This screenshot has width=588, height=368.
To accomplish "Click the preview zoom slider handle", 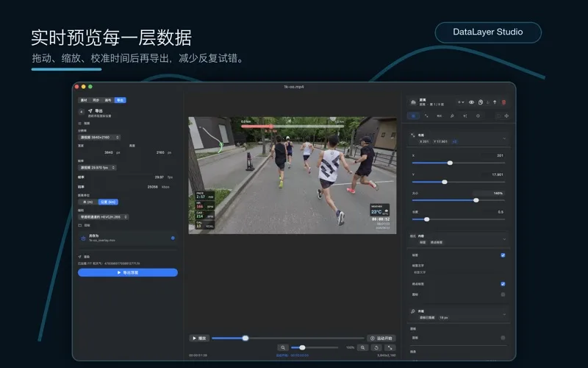I will click(302, 347).
